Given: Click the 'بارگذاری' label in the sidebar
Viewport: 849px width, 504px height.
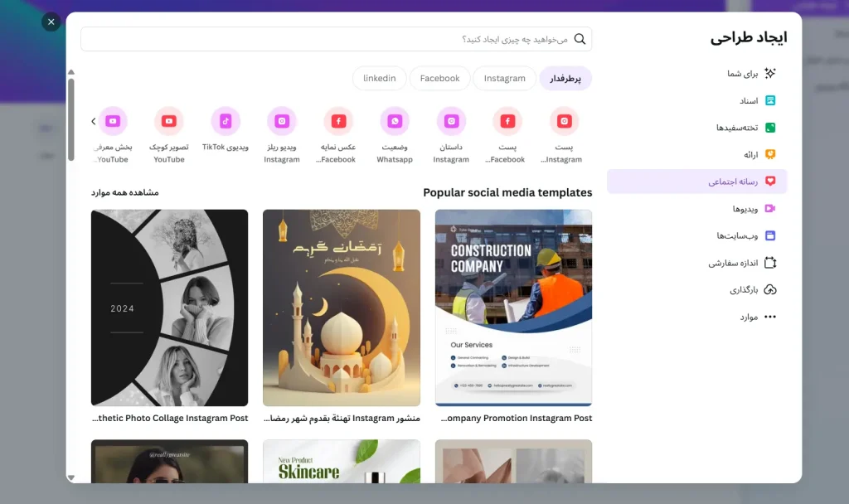Looking at the screenshot, I should coord(744,290).
